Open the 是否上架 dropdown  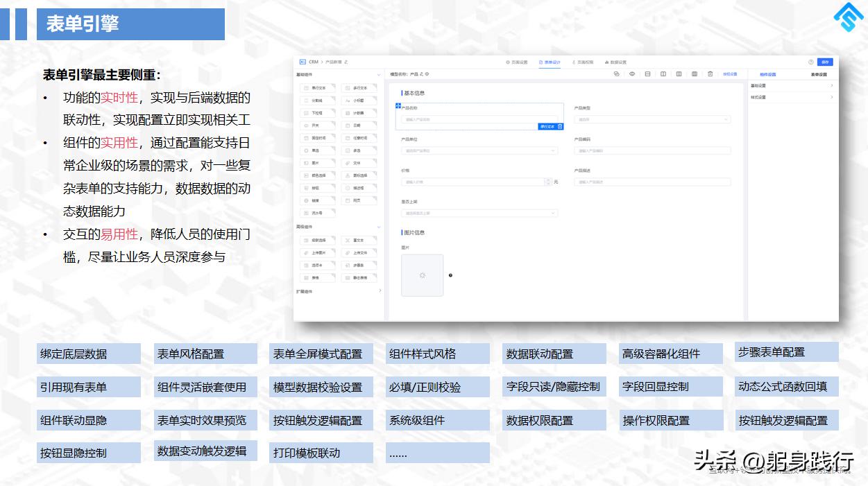click(x=479, y=213)
